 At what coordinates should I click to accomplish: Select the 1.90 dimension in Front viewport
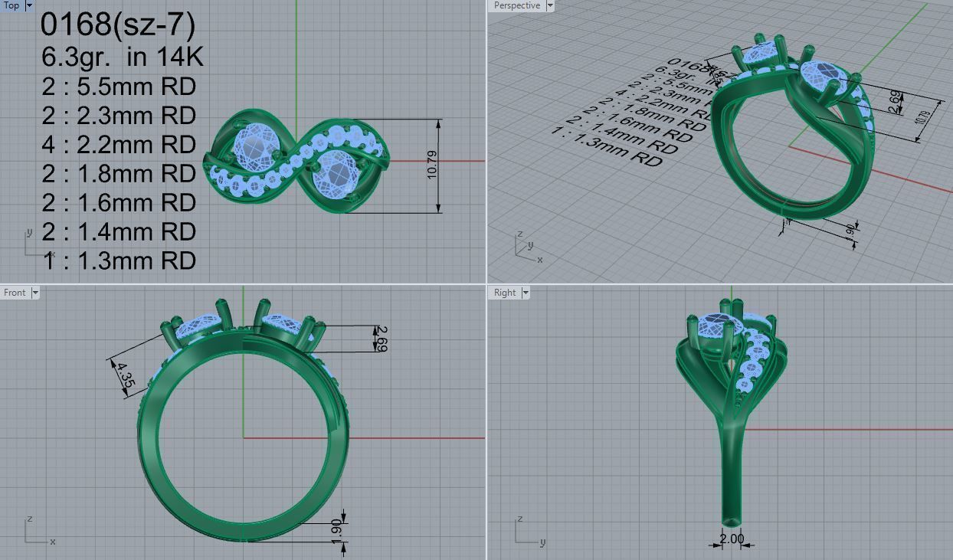click(337, 532)
